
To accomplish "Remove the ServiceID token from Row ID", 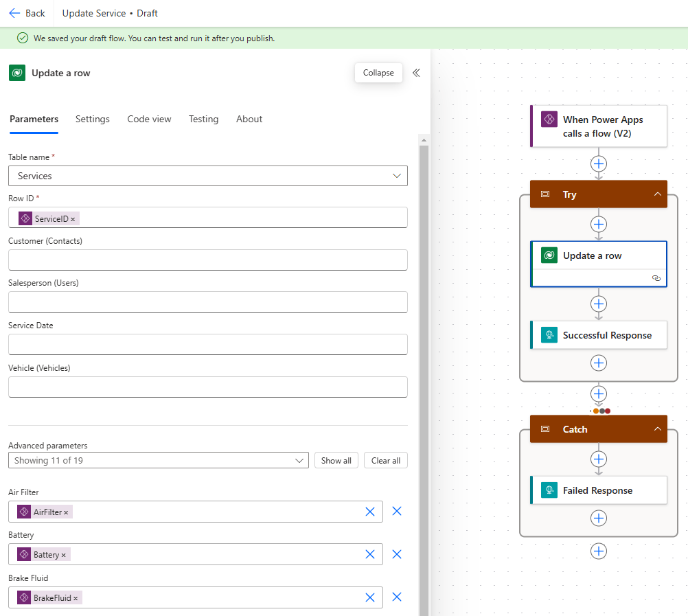I will (73, 219).
